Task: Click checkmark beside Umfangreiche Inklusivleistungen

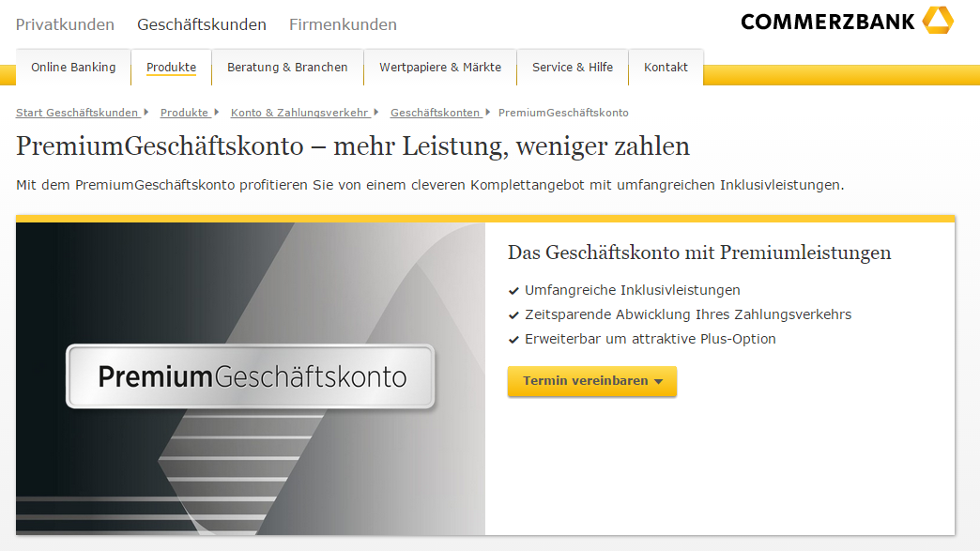Action: pyautogui.click(x=513, y=290)
